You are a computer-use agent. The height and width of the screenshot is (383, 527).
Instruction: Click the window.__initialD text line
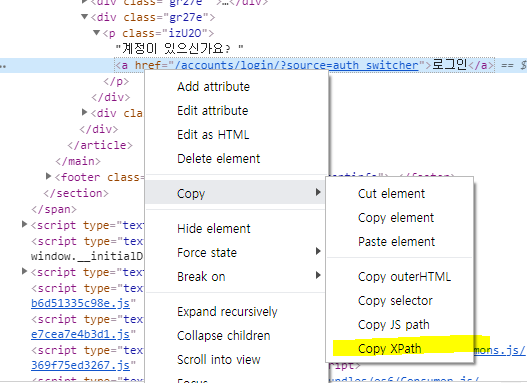click(87, 257)
